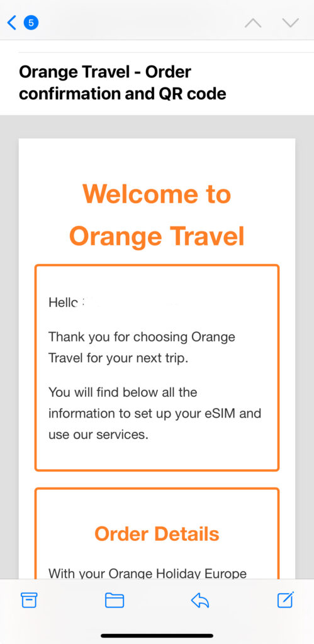Go back using the blue chevron
The width and height of the screenshot is (314, 644).
[x=12, y=23]
